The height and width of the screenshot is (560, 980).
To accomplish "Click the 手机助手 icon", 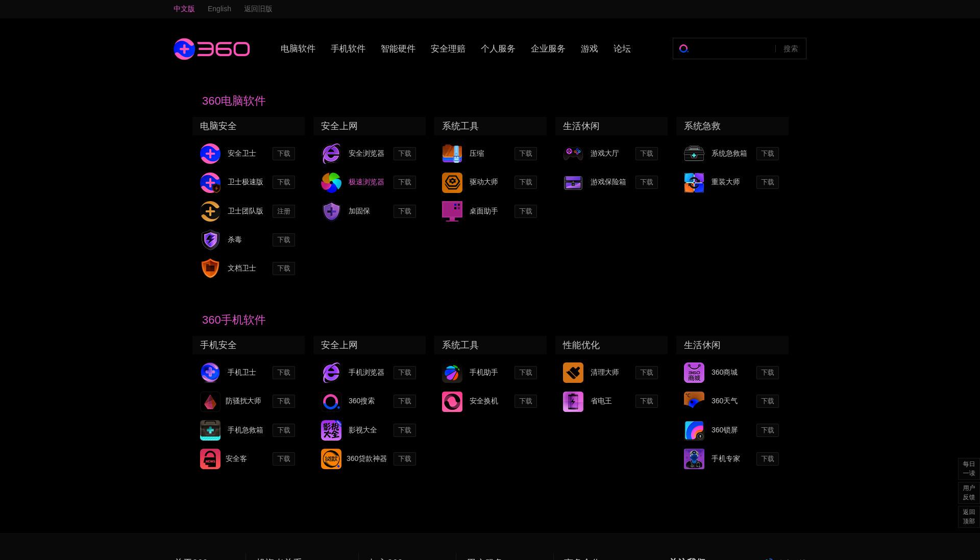I will tap(452, 373).
